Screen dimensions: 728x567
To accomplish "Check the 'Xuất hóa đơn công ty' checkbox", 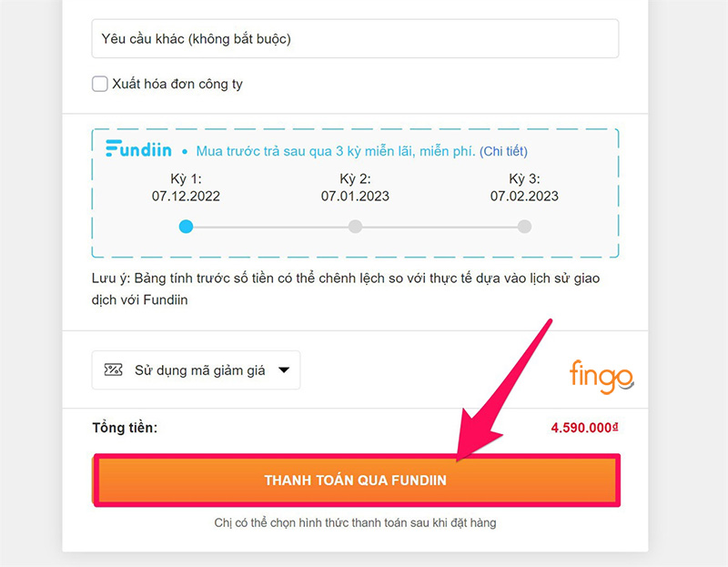I will (100, 84).
